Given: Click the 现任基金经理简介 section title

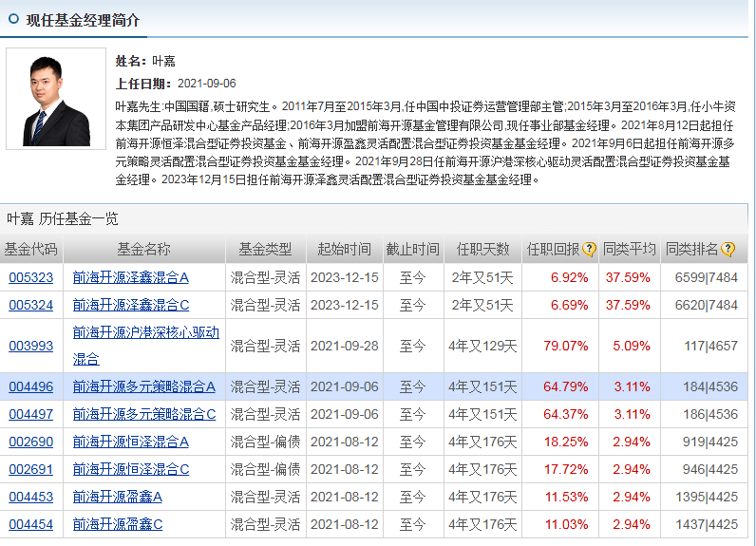Looking at the screenshot, I should click(x=83, y=20).
